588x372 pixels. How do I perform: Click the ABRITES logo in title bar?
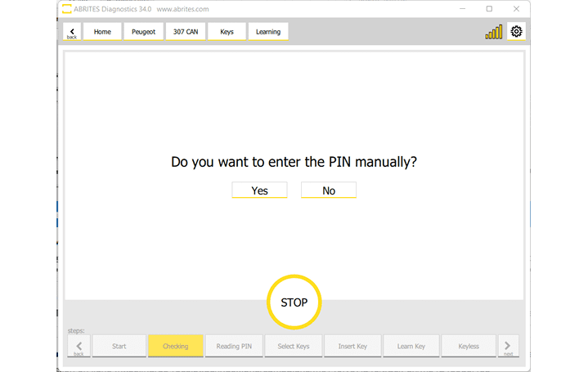point(67,9)
